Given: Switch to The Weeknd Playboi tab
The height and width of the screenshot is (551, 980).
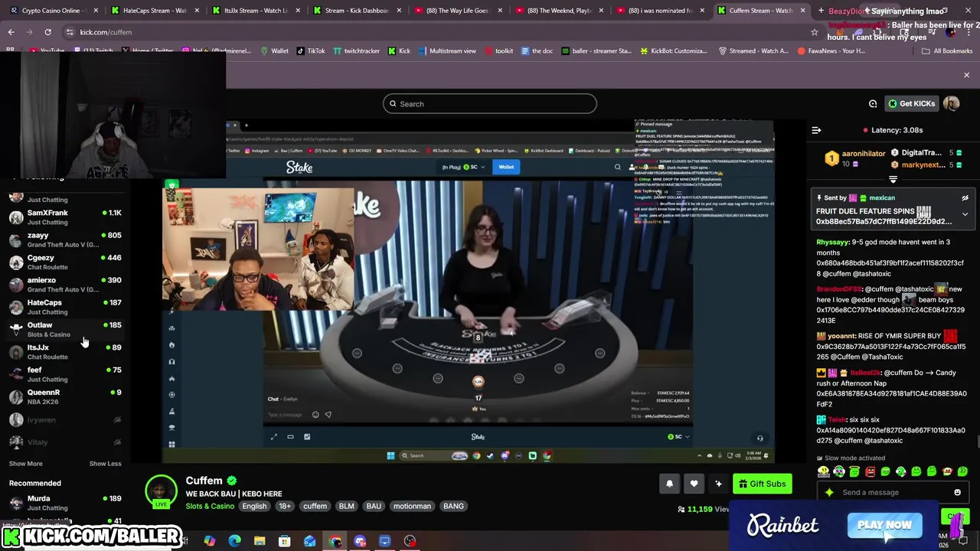Looking at the screenshot, I should coord(558,11).
